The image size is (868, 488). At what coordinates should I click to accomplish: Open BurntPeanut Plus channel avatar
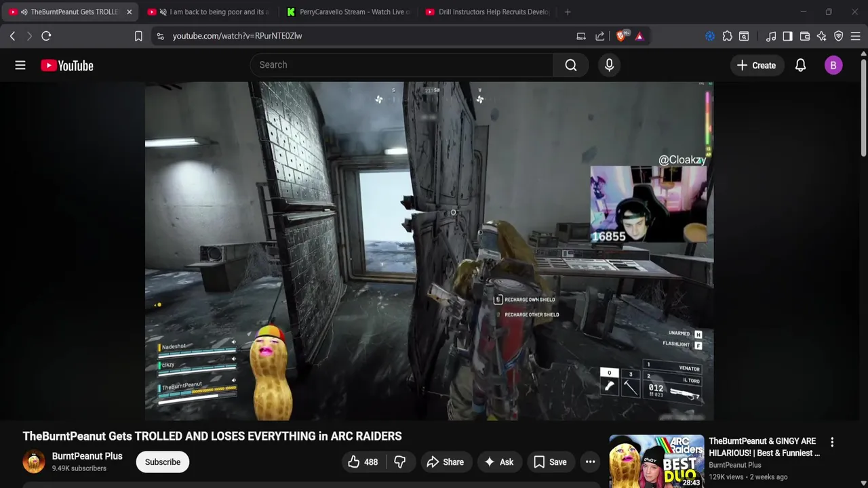tap(34, 462)
